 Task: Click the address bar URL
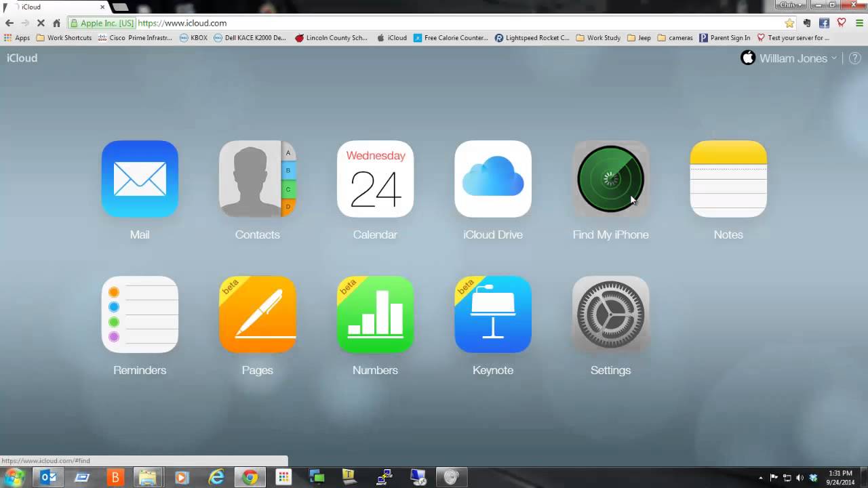182,23
